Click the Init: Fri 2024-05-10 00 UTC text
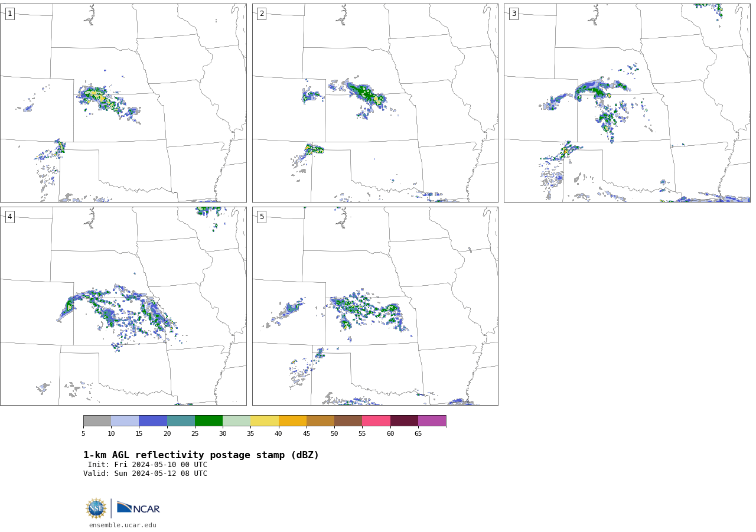The width and height of the screenshot is (756, 532). [148, 465]
